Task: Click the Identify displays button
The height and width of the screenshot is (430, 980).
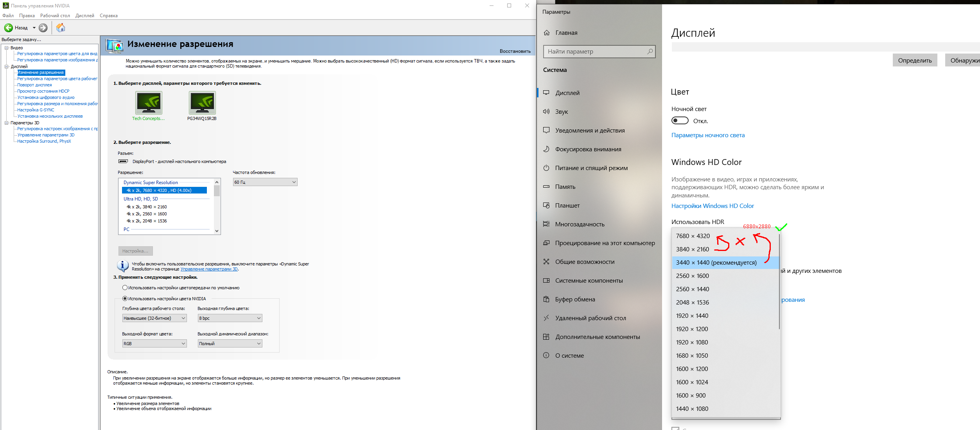Action: (x=914, y=61)
